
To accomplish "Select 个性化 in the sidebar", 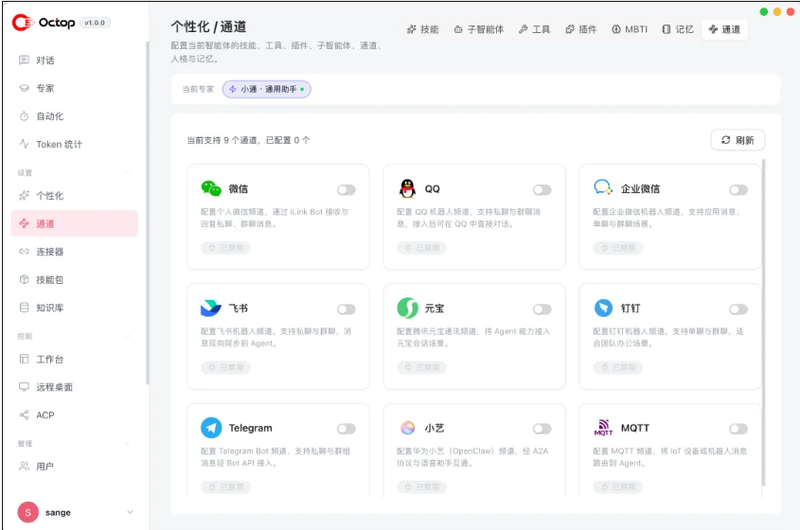I will [x=74, y=195].
